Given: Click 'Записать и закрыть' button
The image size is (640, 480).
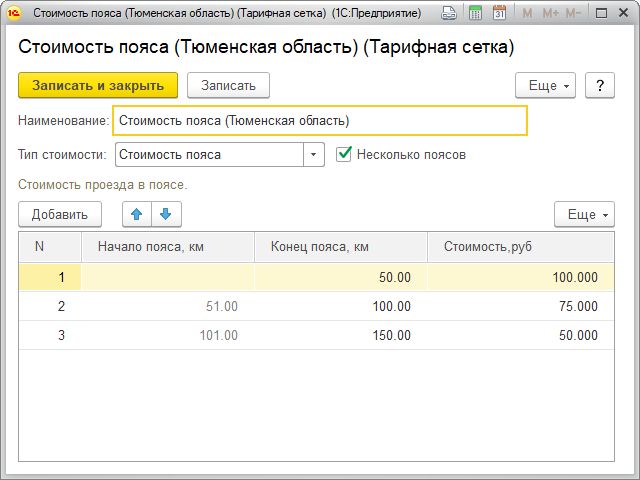Looking at the screenshot, I should [98, 86].
